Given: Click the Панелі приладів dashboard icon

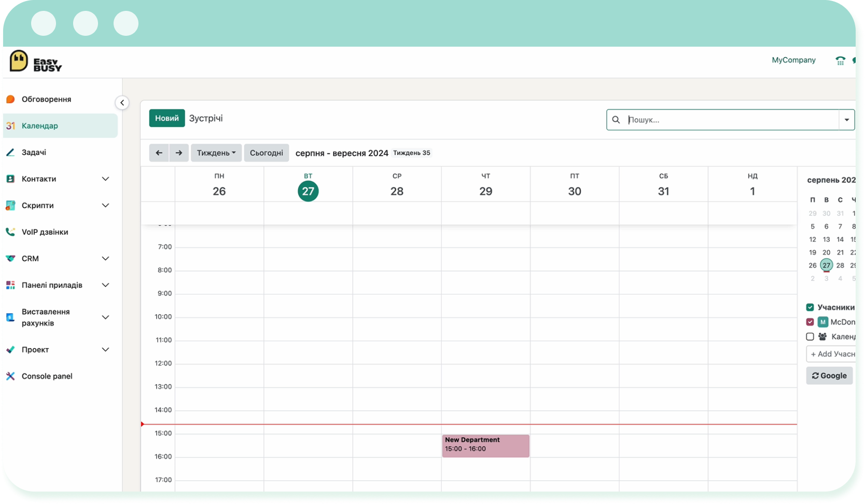Looking at the screenshot, I should (x=10, y=285).
